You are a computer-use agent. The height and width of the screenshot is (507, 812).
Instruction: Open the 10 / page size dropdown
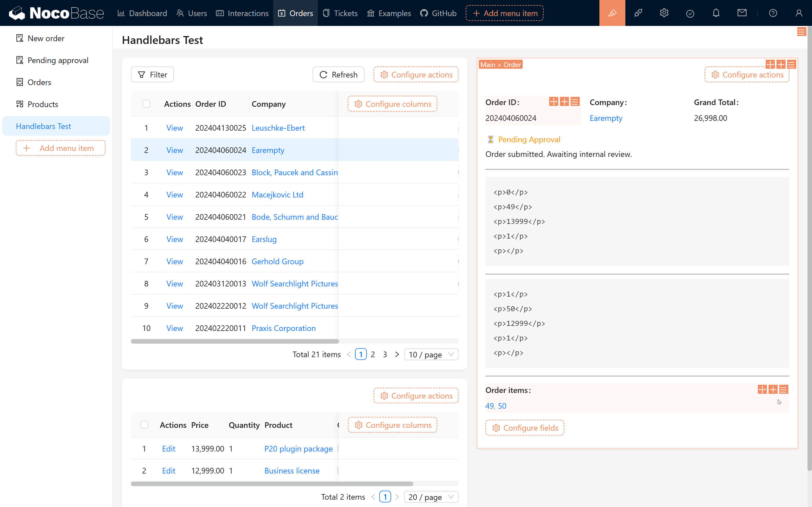pos(431,354)
